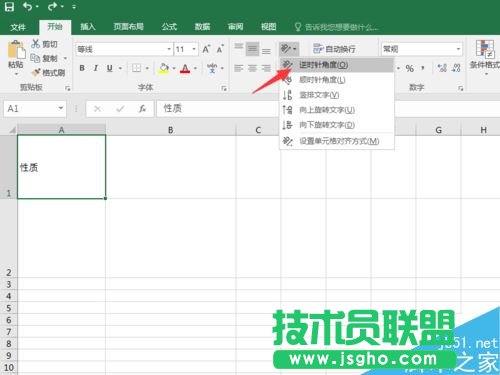Expand the 复制 dropdown arrow

(65, 58)
